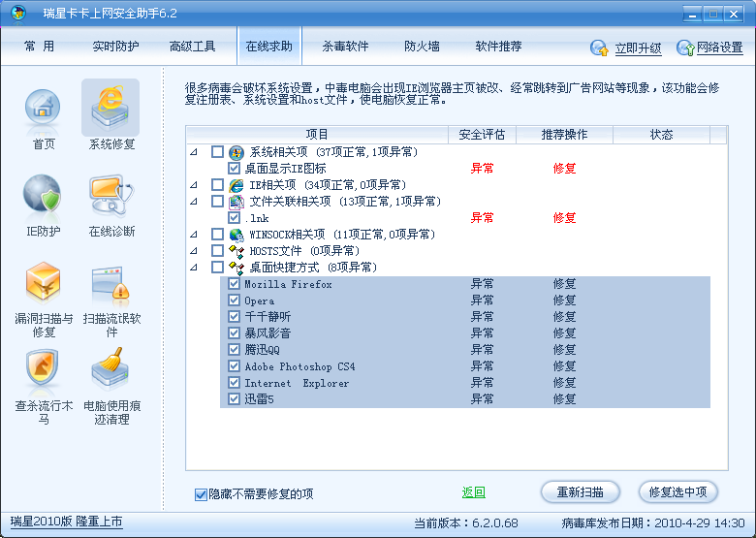Collapse the 系统相关项 tree group
The image size is (756, 538).
click(194, 152)
